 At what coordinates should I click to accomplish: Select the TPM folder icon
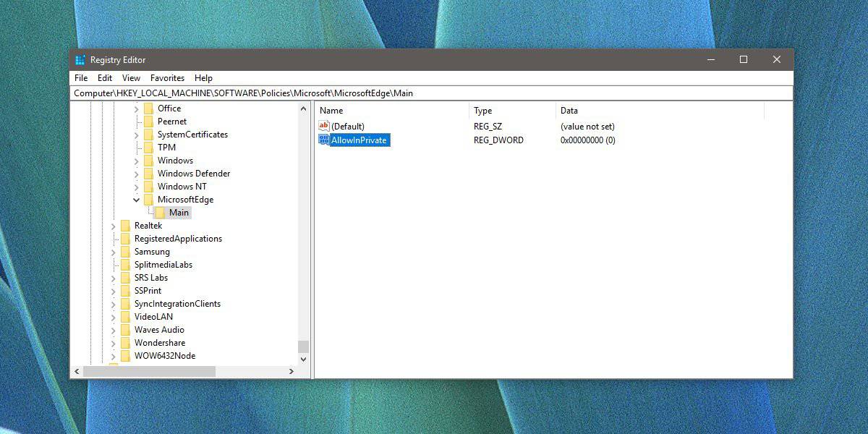pos(149,148)
